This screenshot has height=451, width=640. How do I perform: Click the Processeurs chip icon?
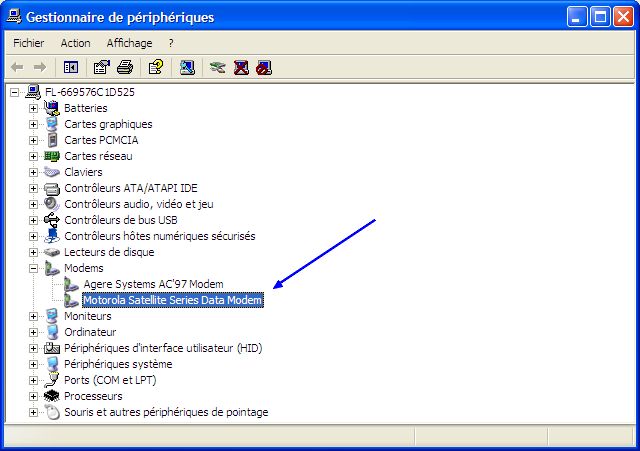click(x=52, y=396)
